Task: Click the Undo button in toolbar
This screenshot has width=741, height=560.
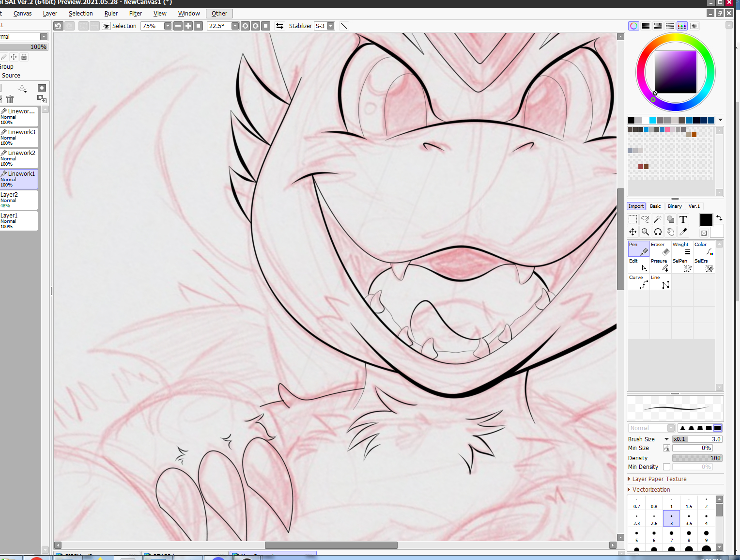Action: coord(59,26)
